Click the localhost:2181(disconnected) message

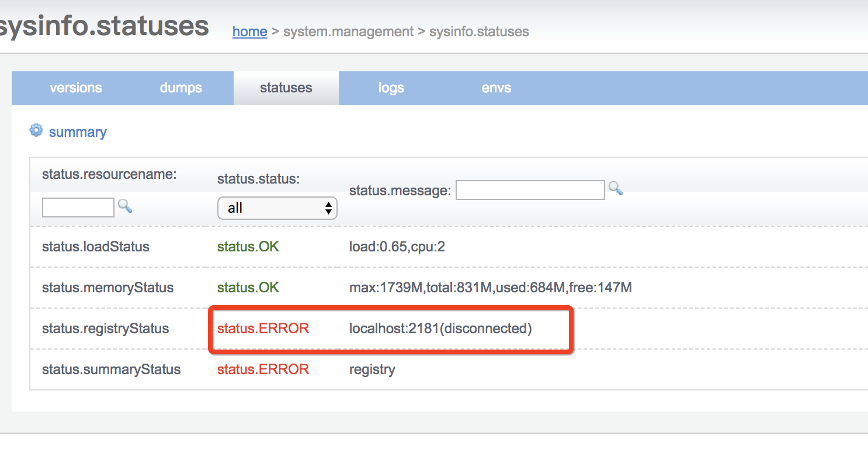(x=439, y=329)
